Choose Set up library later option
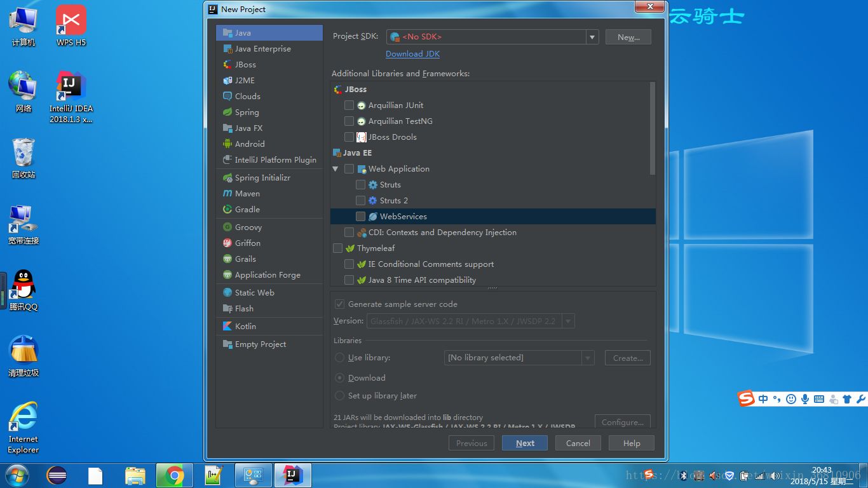Screen dimensions: 868x488 pos(340,396)
